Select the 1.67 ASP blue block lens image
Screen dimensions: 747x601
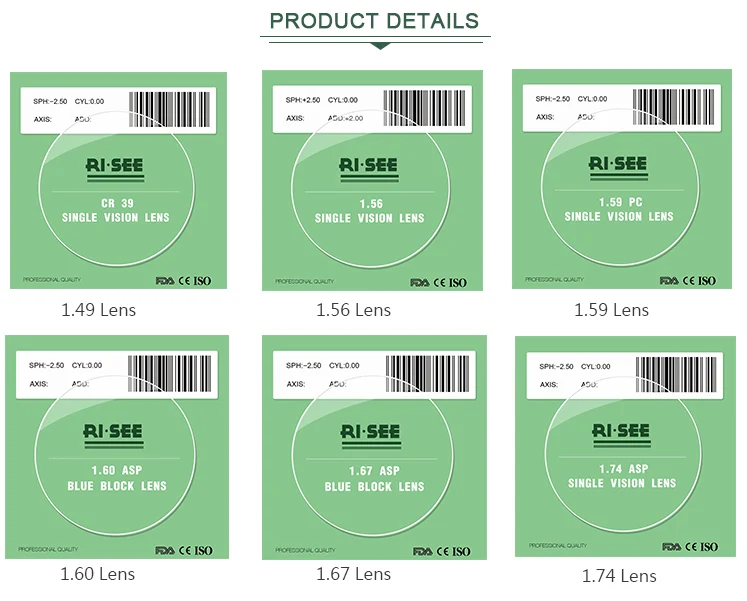[374, 446]
